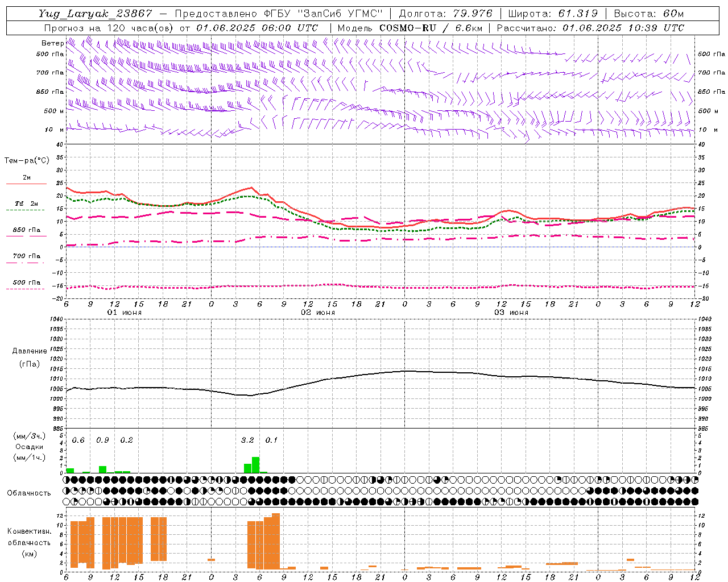Click the Облачность cloud cover label
The width and height of the screenshot is (728, 582).
click(29, 493)
